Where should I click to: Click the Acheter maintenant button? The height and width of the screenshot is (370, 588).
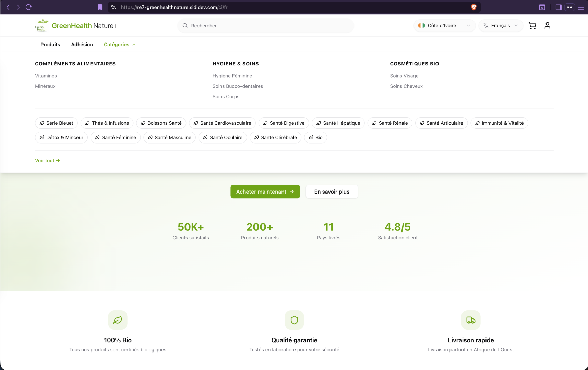tap(265, 192)
